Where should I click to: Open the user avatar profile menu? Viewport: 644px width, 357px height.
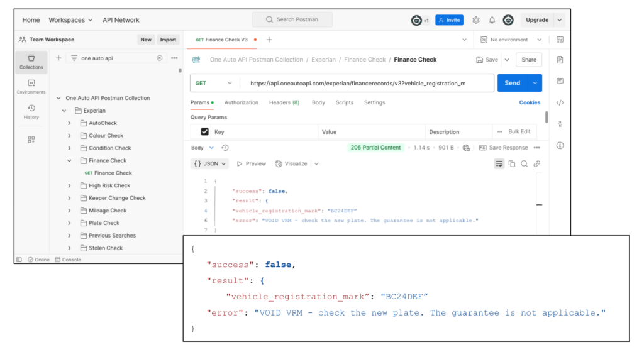pyautogui.click(x=508, y=19)
